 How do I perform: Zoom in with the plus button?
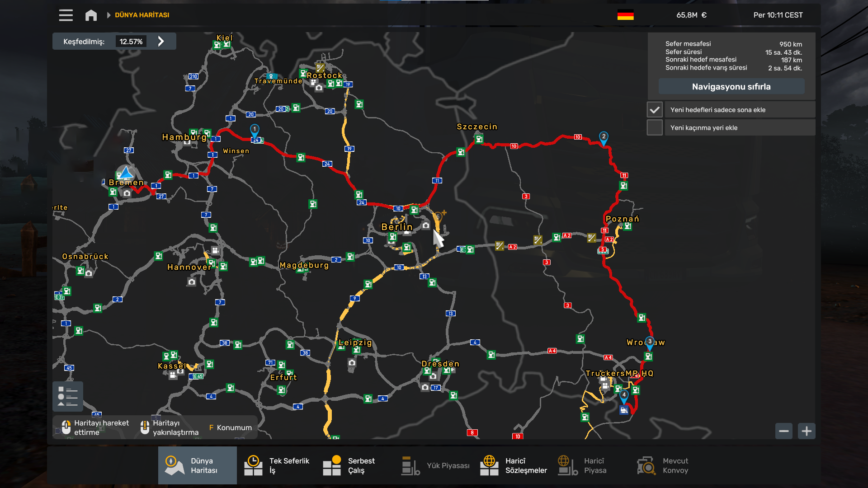[x=807, y=431]
